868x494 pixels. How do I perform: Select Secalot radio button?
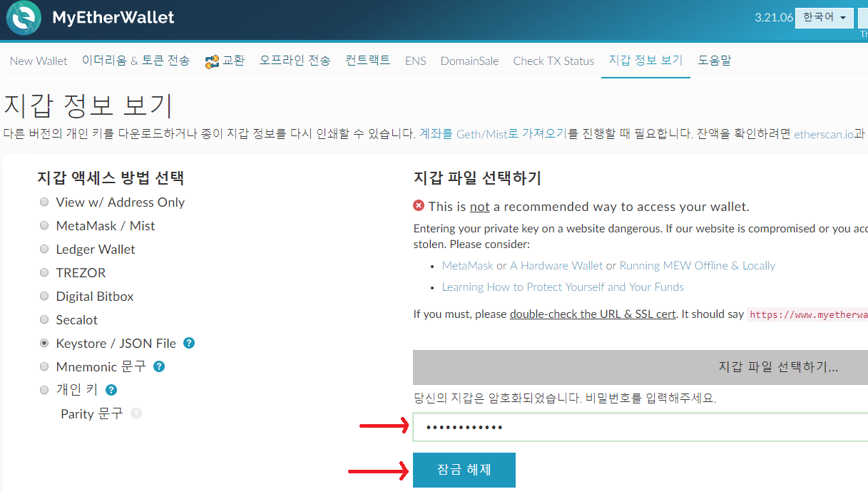pos(44,320)
